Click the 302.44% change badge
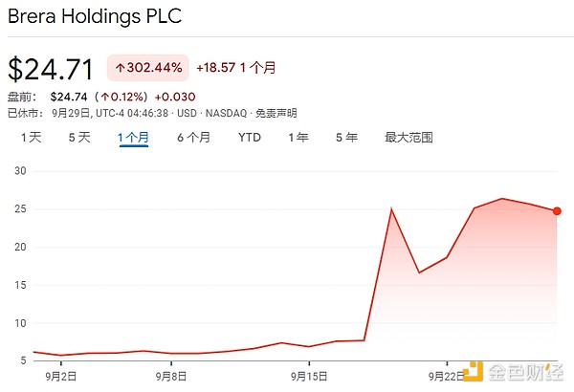 coord(147,69)
